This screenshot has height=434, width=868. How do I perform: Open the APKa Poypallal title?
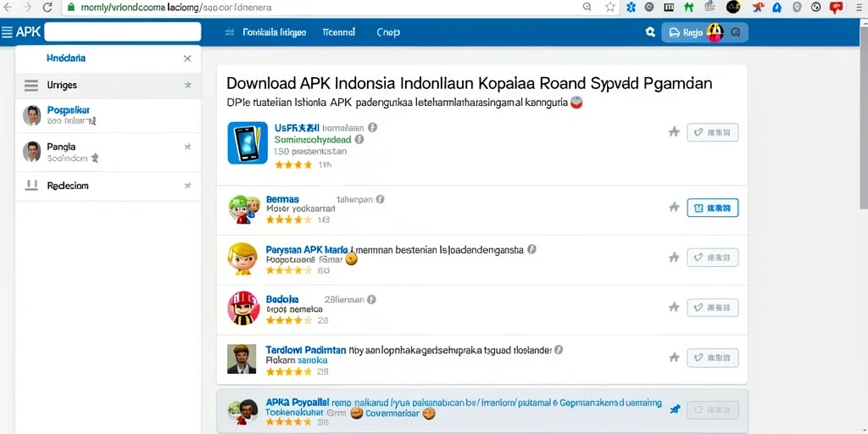click(x=298, y=403)
